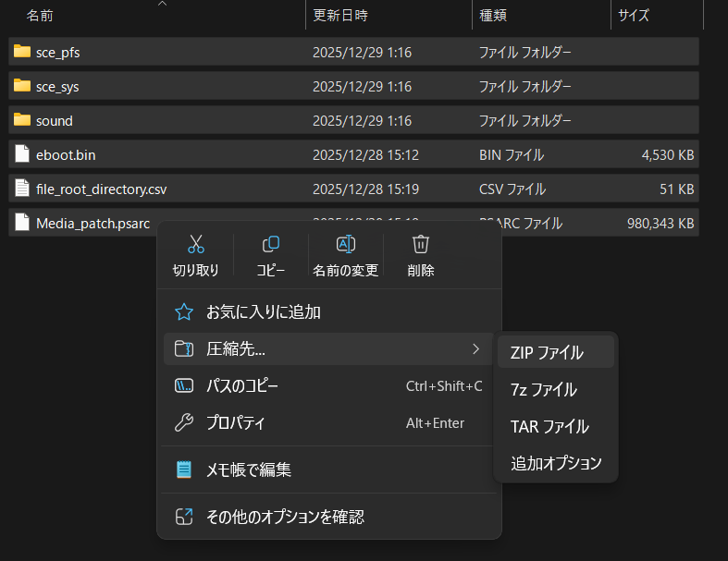Viewport: 728px width, 561px height.
Task: Click the Copy icon in context menu
Action: coord(271,245)
